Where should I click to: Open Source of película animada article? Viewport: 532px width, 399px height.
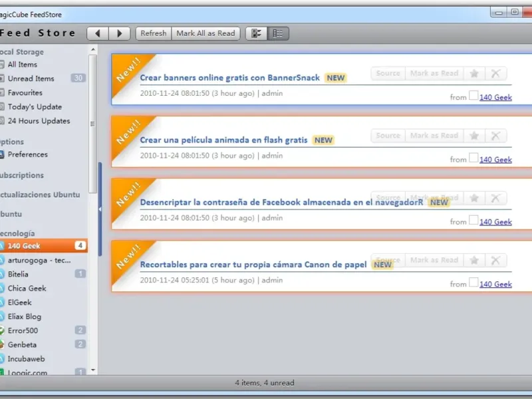(x=388, y=136)
